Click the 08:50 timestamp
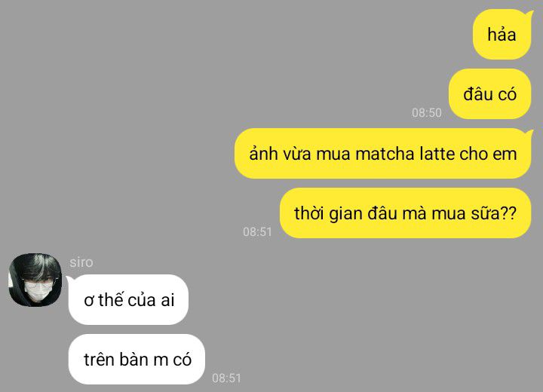Viewport: 543px width, 392px height. pyautogui.click(x=427, y=112)
